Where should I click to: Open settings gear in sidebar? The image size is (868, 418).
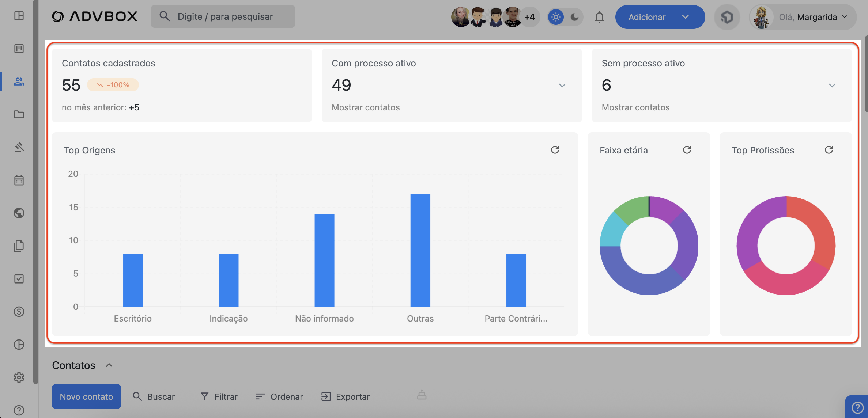coord(19,377)
